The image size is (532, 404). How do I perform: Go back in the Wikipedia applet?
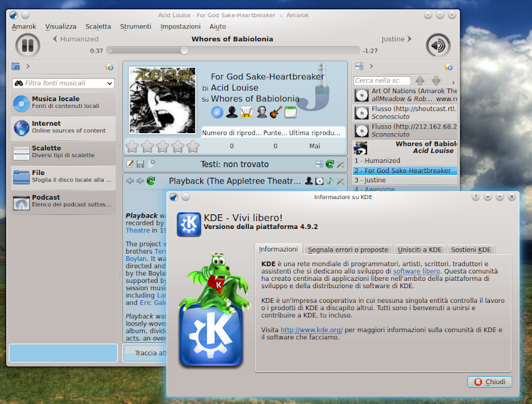(x=130, y=181)
